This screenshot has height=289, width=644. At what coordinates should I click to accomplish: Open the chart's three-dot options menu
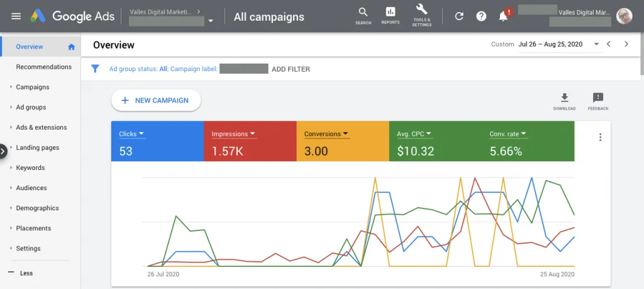point(600,137)
